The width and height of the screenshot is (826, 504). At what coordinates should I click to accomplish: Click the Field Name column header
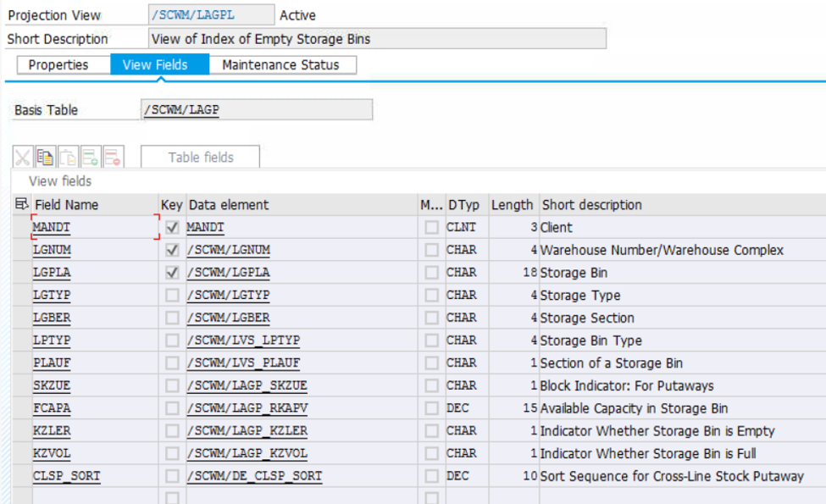(95, 204)
